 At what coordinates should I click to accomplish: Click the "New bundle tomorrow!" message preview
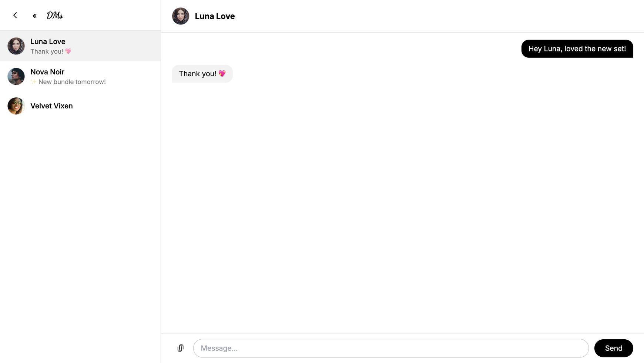click(72, 82)
